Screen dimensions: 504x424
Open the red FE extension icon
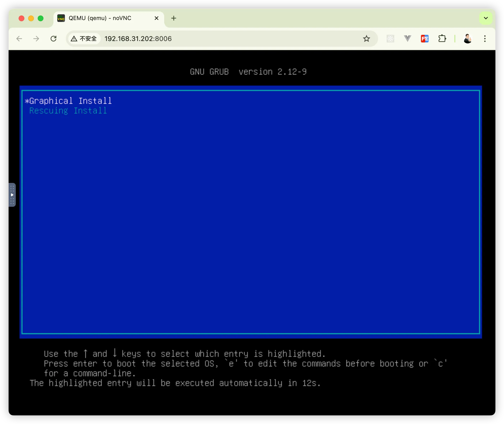tap(425, 39)
